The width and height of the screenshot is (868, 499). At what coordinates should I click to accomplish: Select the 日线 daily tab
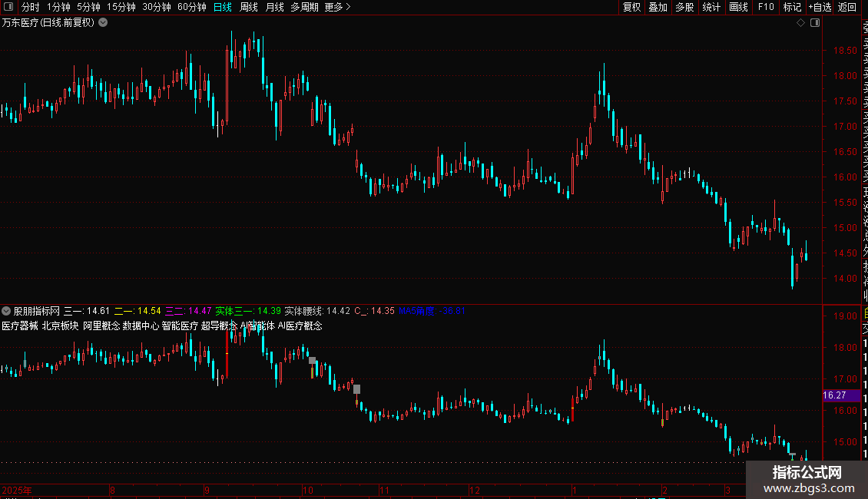223,7
